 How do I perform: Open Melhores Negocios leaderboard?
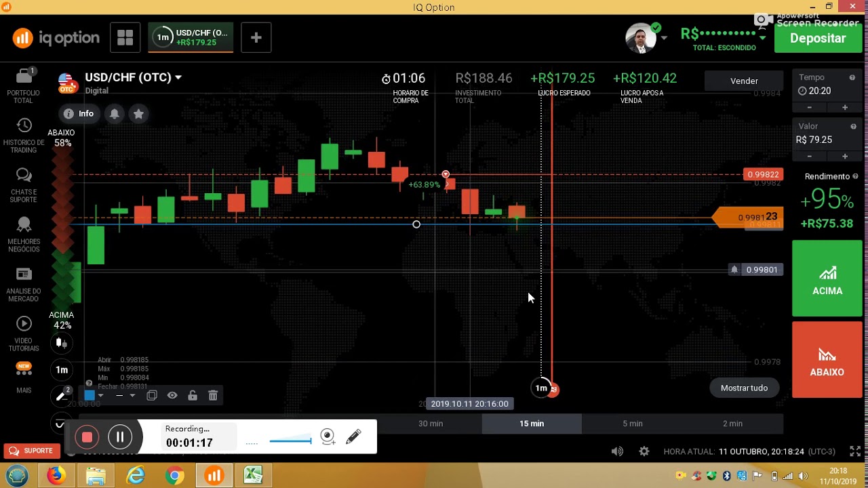[x=24, y=235]
